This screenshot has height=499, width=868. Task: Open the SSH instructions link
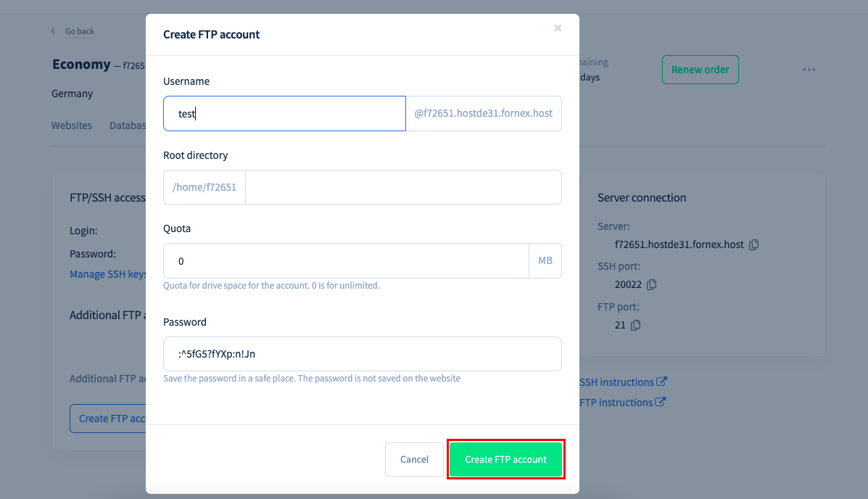point(616,382)
